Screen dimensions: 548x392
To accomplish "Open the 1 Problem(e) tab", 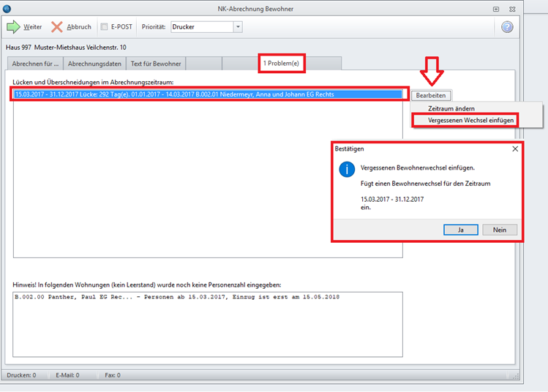I will (x=282, y=63).
